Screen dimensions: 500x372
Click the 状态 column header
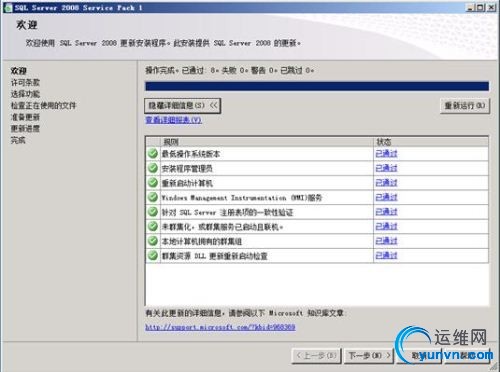point(431,142)
